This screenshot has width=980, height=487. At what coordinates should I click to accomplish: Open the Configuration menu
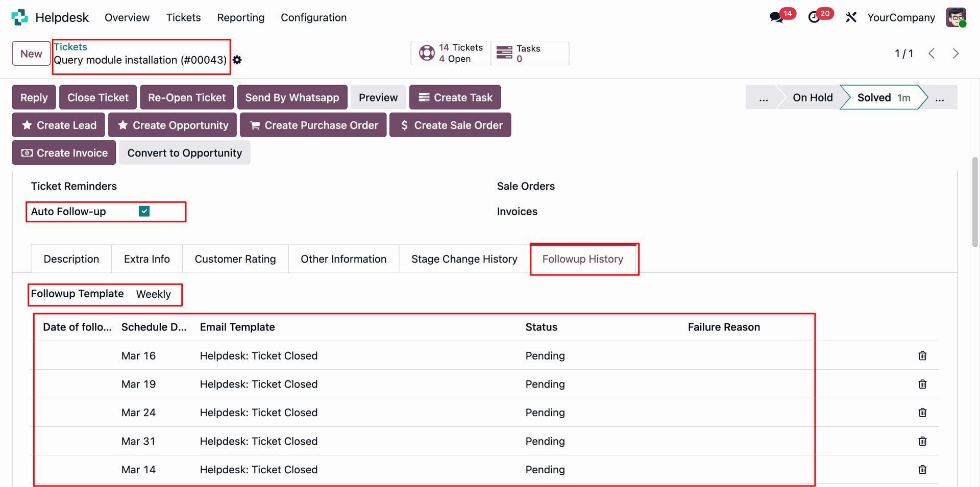pos(313,17)
